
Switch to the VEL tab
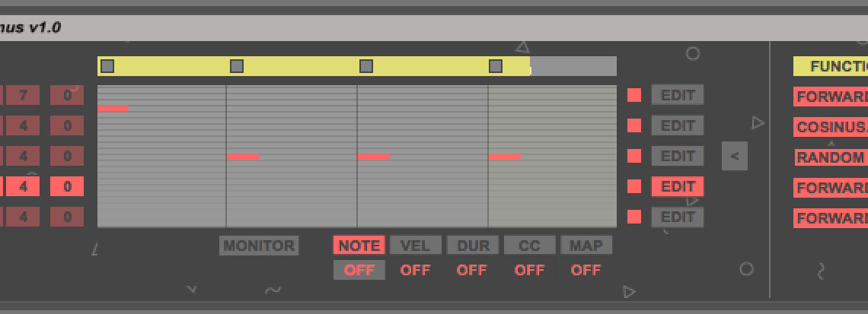(415, 245)
